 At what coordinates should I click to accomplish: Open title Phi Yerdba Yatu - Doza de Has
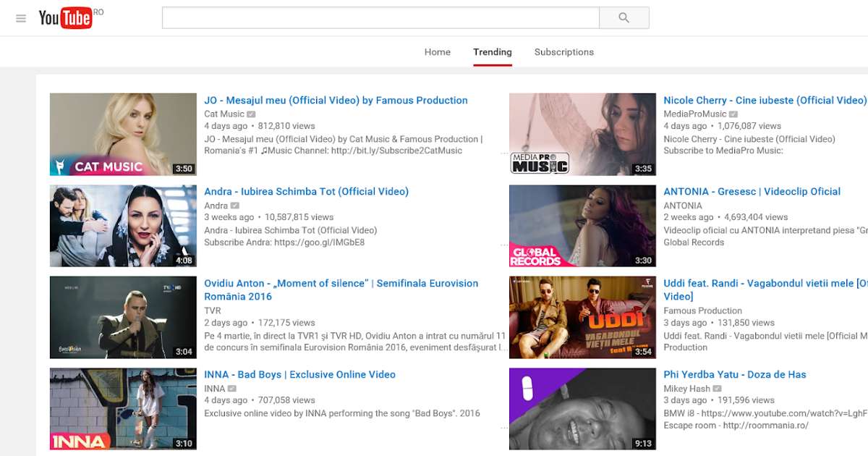click(735, 375)
